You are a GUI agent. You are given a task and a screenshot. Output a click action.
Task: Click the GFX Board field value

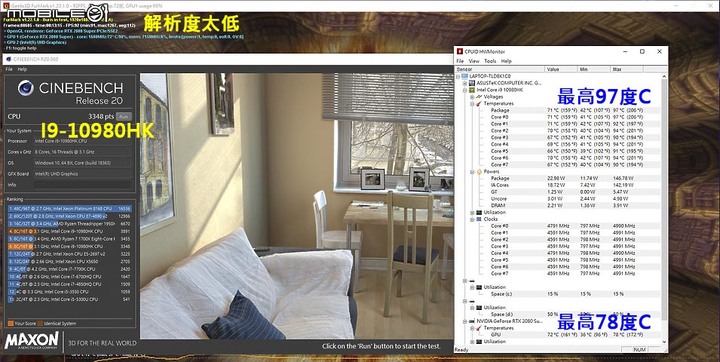click(x=83, y=174)
